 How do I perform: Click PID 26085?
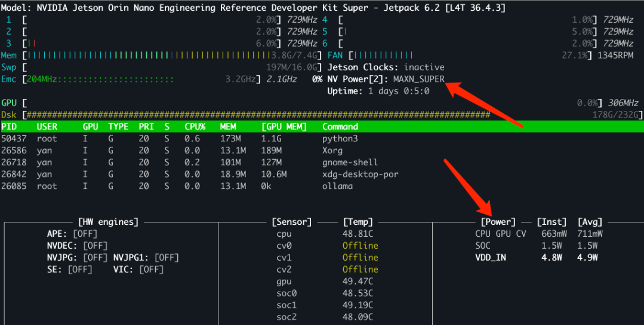pos(14,186)
